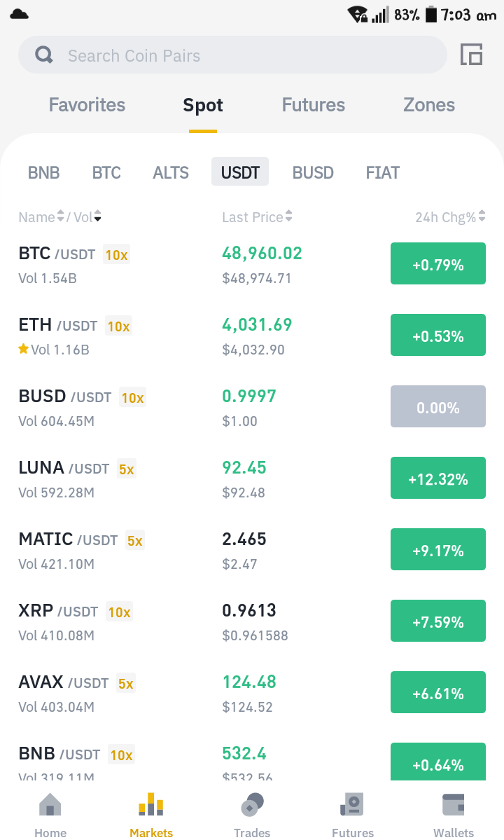Go to Home in bottom navigation
Screen dimensions: 504x840
click(x=50, y=815)
